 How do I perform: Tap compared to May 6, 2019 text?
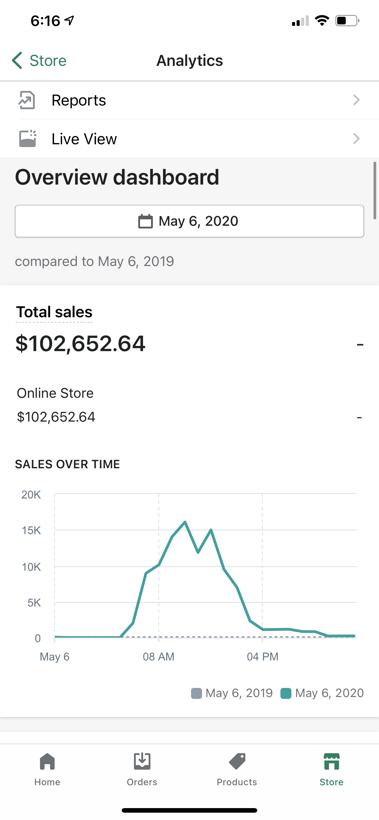click(95, 261)
